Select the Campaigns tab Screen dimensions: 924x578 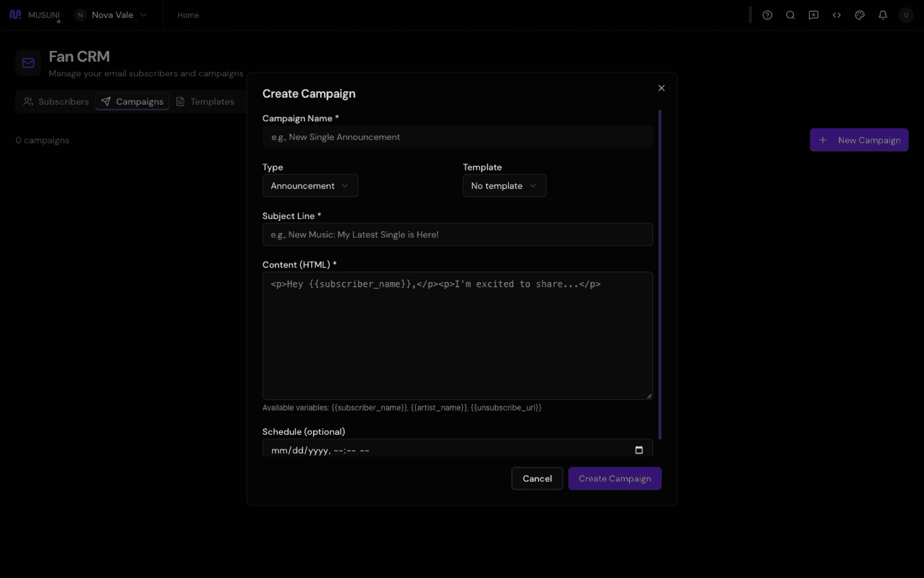coord(132,102)
